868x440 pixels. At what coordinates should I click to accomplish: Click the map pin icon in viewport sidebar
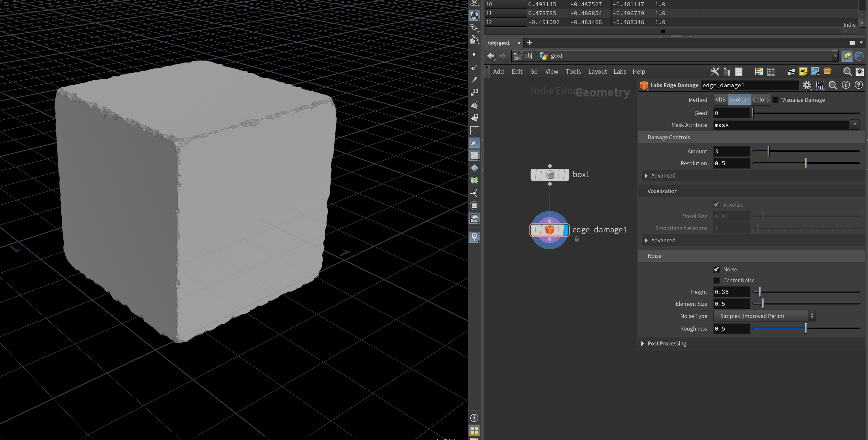point(474,237)
